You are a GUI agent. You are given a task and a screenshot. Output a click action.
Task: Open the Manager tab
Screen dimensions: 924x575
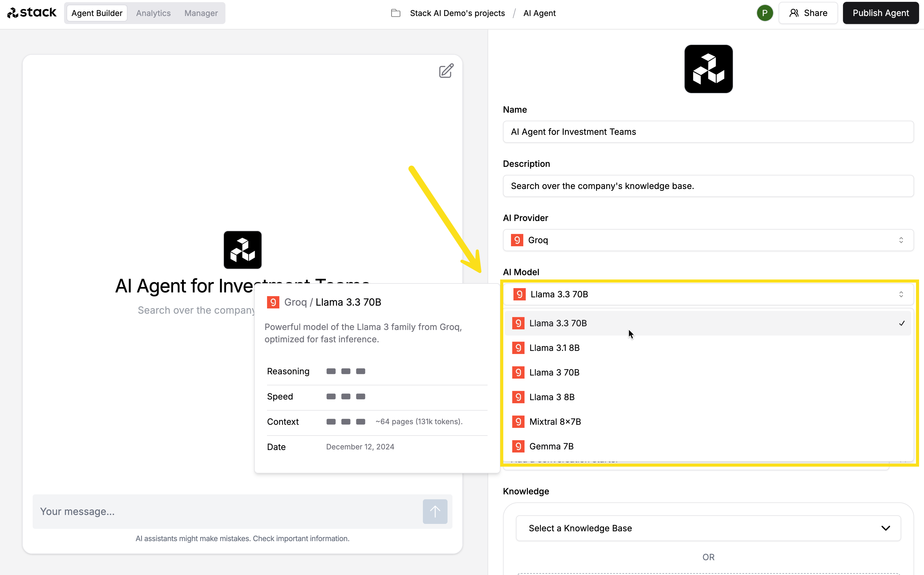point(201,13)
